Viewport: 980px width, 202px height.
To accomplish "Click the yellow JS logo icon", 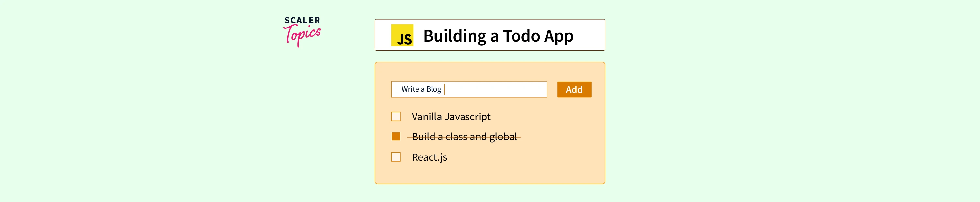I will click(x=402, y=35).
